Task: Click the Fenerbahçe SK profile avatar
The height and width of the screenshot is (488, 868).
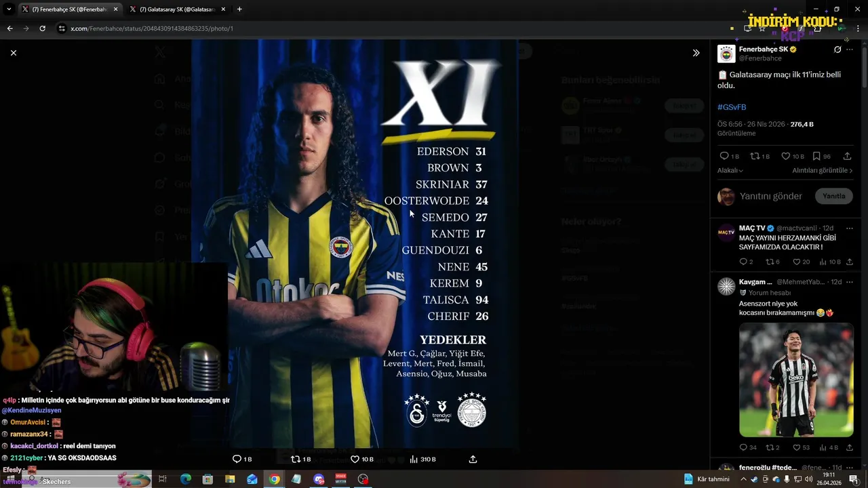Action: [x=726, y=54]
